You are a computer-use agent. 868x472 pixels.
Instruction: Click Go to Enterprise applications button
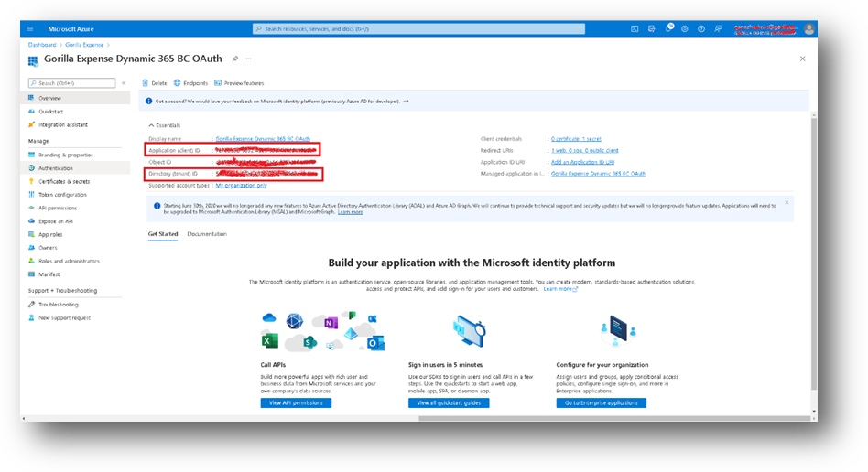point(602,402)
